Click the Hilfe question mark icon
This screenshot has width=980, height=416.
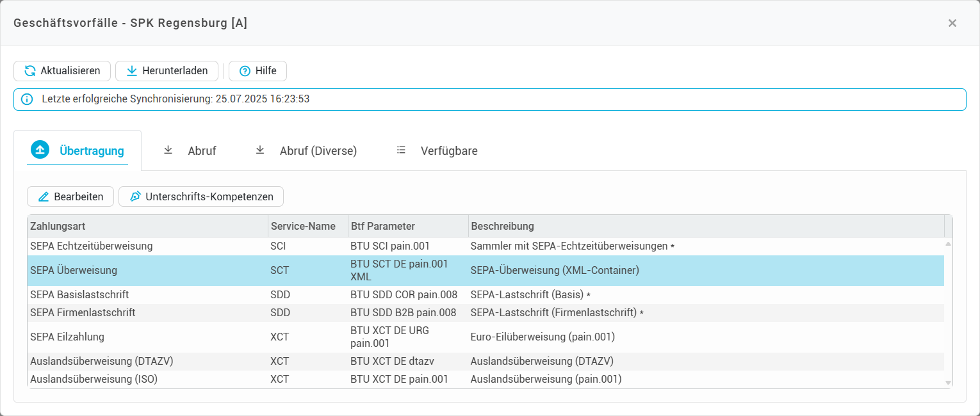coord(245,71)
